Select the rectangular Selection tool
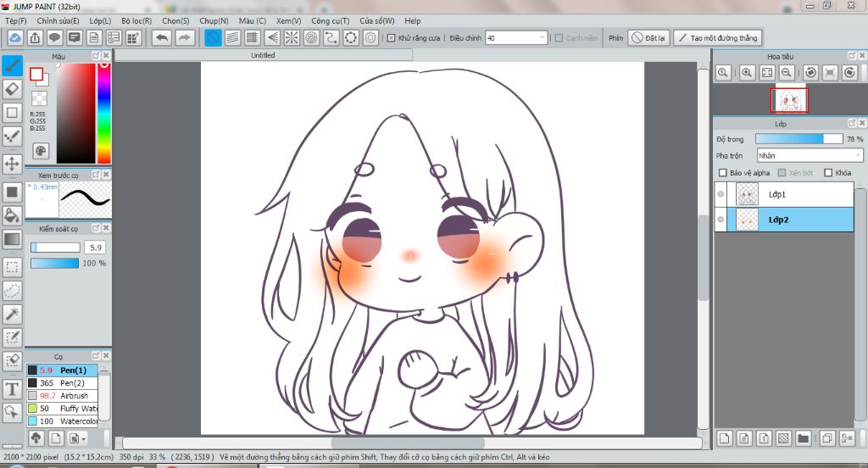Screen dimensions: 868x468 (x=12, y=267)
